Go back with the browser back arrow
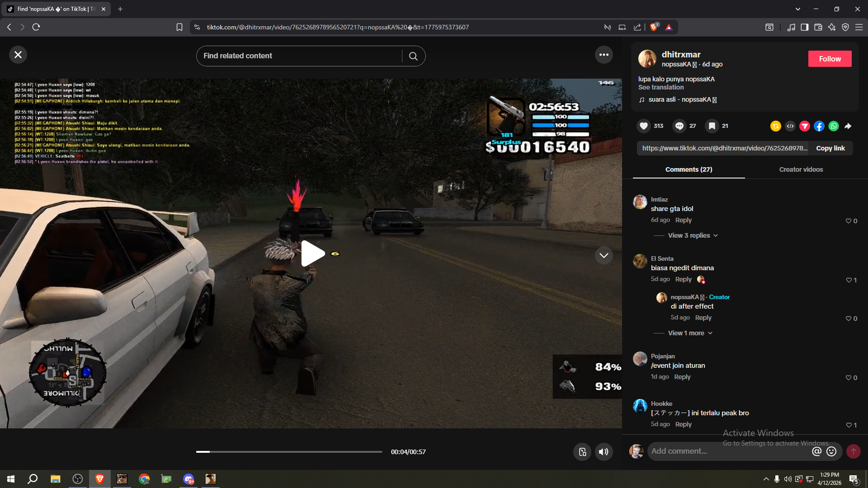868x488 pixels. coord(9,27)
